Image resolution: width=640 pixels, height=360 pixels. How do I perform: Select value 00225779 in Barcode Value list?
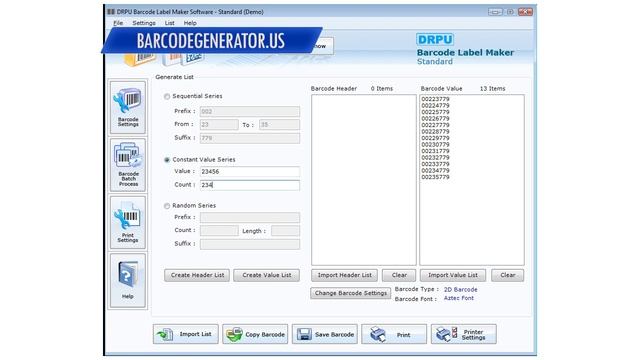[x=435, y=112]
